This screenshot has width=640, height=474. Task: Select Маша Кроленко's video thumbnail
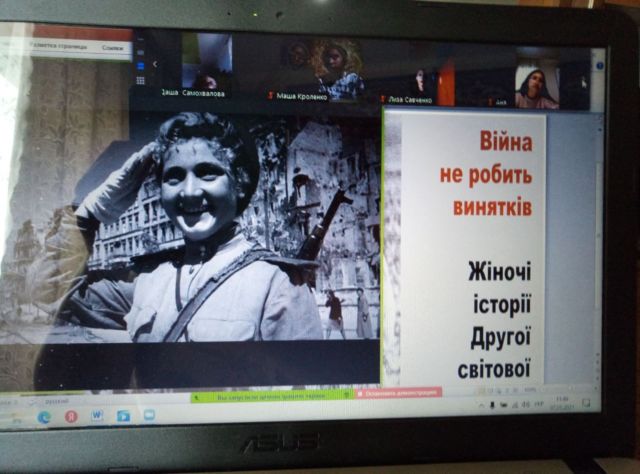coord(322,69)
